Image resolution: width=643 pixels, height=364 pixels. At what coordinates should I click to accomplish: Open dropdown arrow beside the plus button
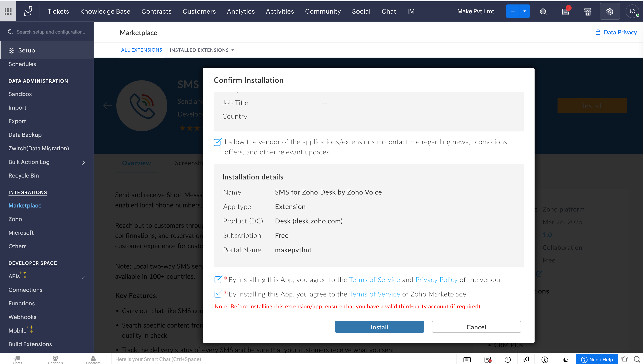[x=525, y=11]
